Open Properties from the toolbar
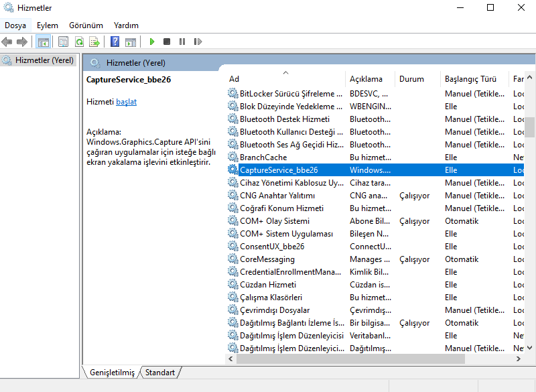Screen dimensions: 536x392 (63, 42)
